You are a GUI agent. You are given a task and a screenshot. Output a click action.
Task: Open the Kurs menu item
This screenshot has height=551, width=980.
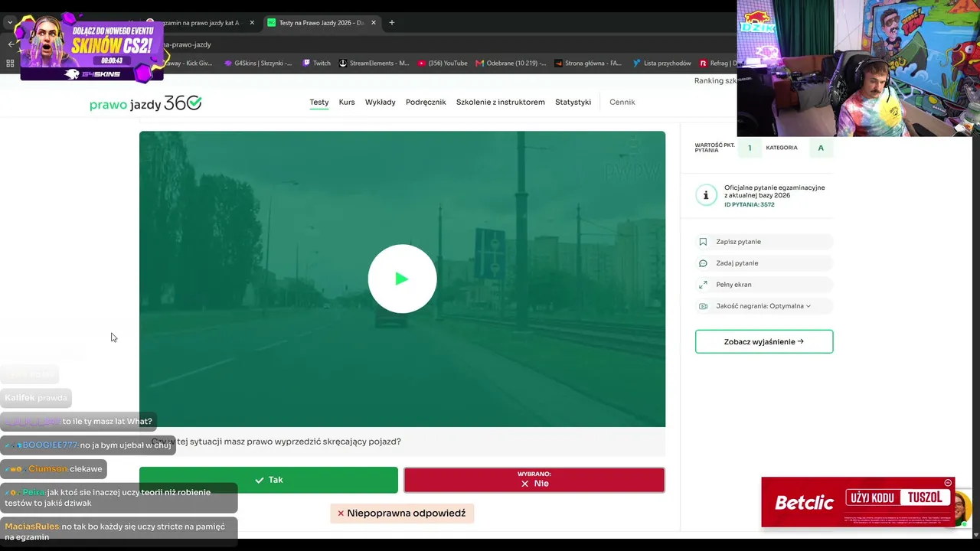347,102
